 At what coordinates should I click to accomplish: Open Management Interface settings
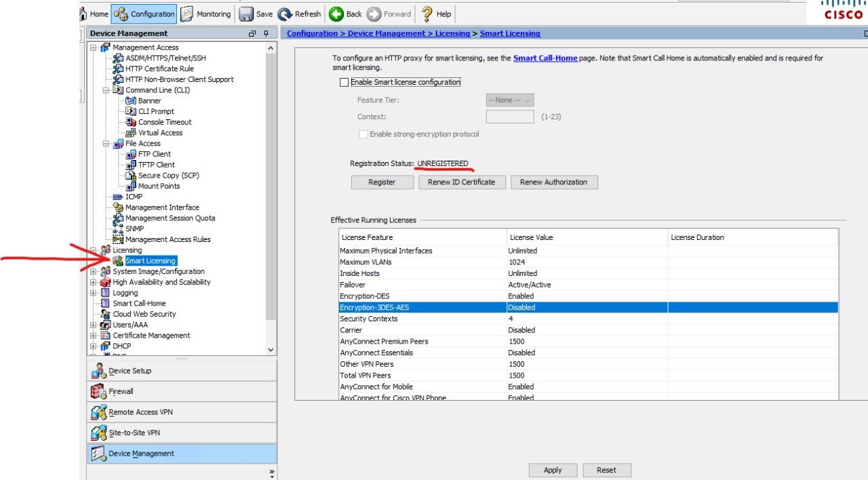tap(162, 207)
